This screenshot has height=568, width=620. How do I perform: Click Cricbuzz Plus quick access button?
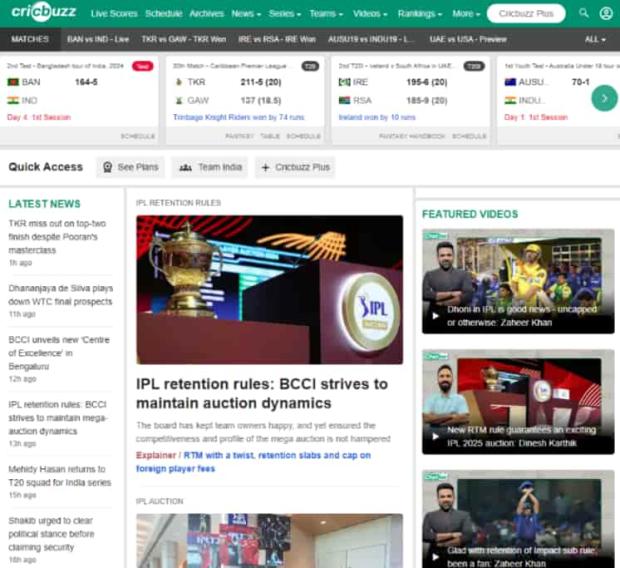pos(295,167)
